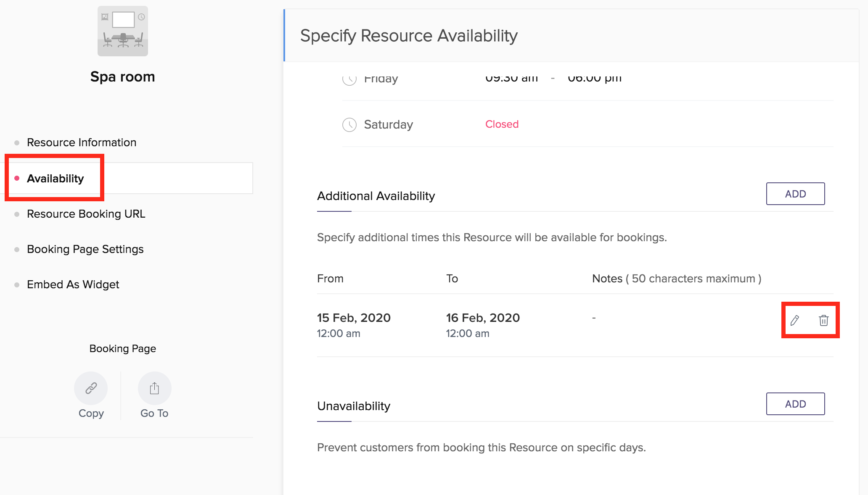Click the Unavailability heading
This screenshot has width=868, height=495.
[353, 406]
